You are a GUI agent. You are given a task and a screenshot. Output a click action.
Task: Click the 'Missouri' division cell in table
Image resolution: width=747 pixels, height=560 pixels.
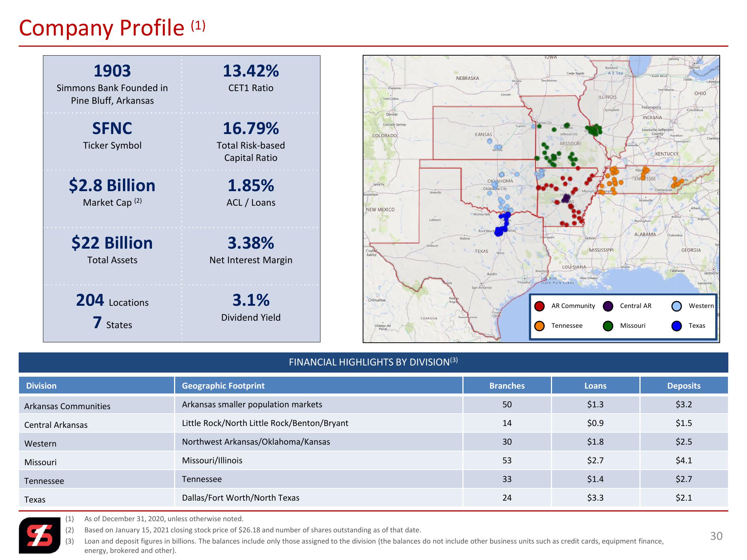point(97,461)
